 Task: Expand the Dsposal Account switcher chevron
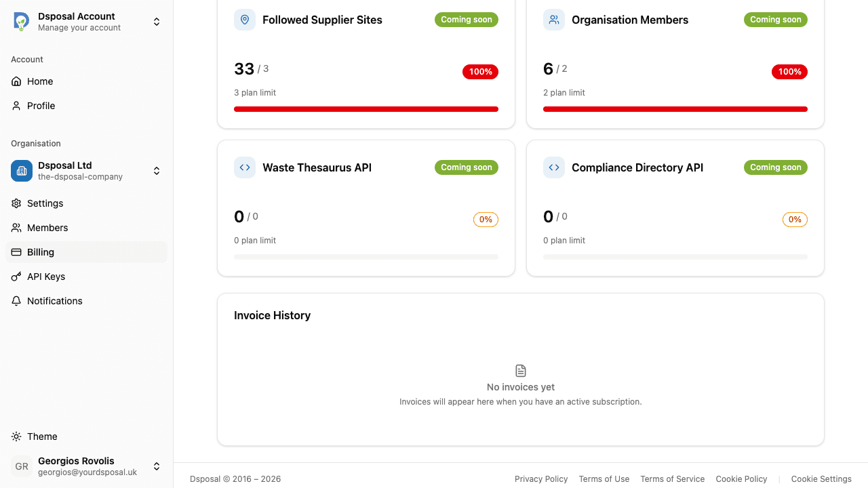click(157, 21)
